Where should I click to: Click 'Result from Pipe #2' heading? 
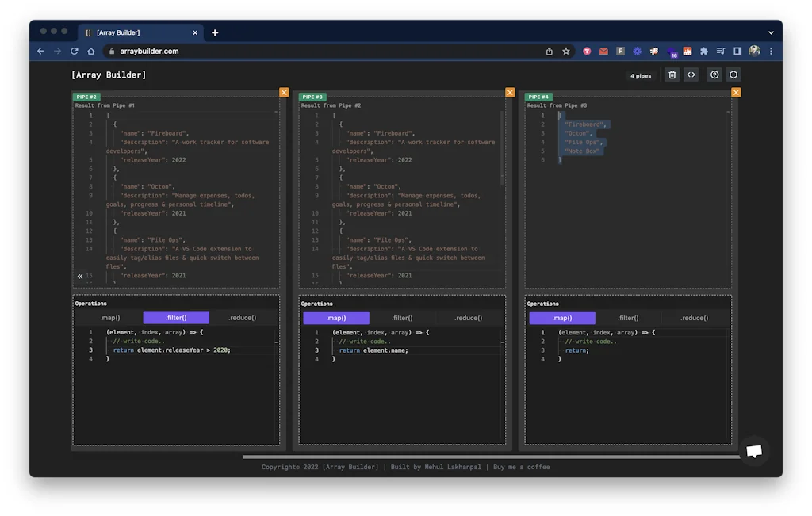tap(331, 105)
